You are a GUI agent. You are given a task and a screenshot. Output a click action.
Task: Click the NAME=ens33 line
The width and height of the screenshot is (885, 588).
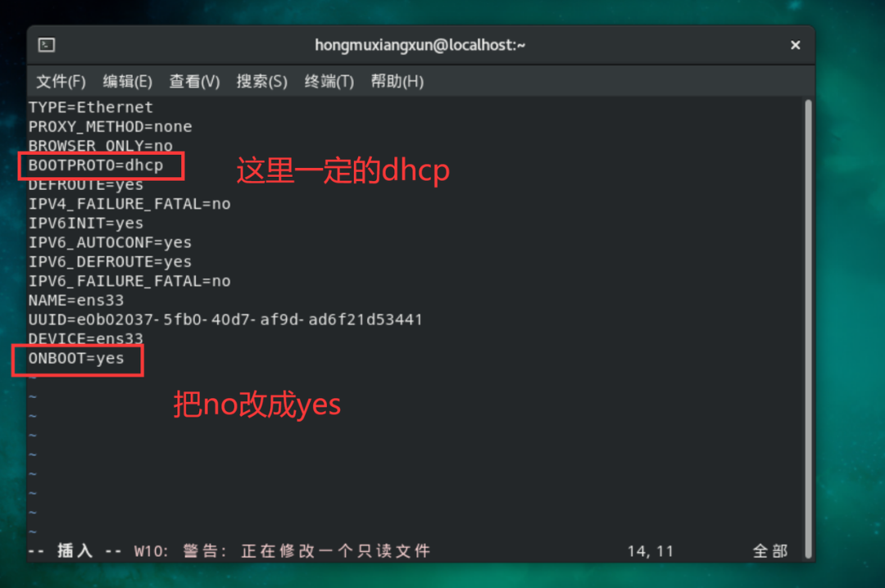coord(76,301)
